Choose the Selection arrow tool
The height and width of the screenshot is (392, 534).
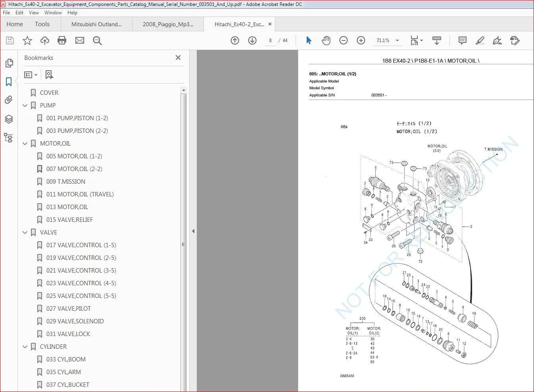[309, 40]
